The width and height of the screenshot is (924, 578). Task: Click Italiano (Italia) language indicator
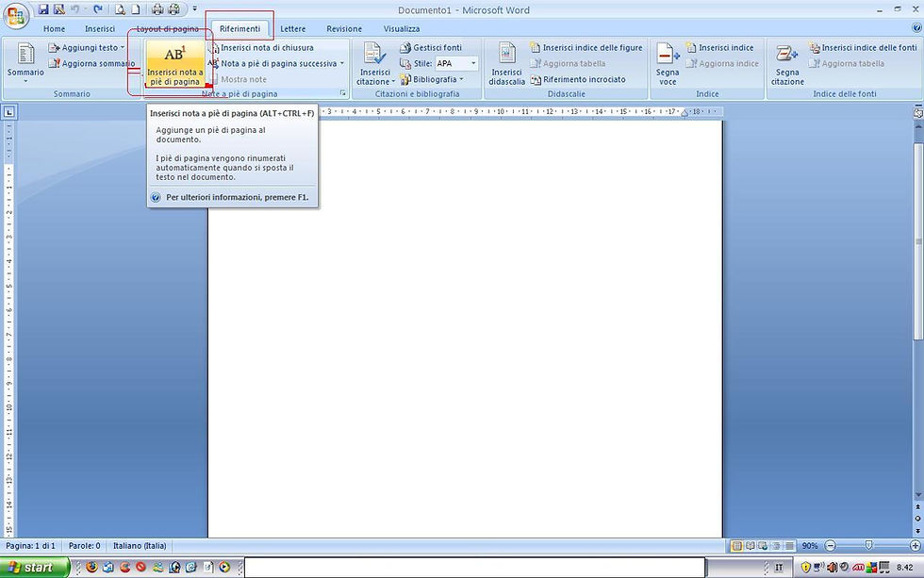(x=140, y=546)
